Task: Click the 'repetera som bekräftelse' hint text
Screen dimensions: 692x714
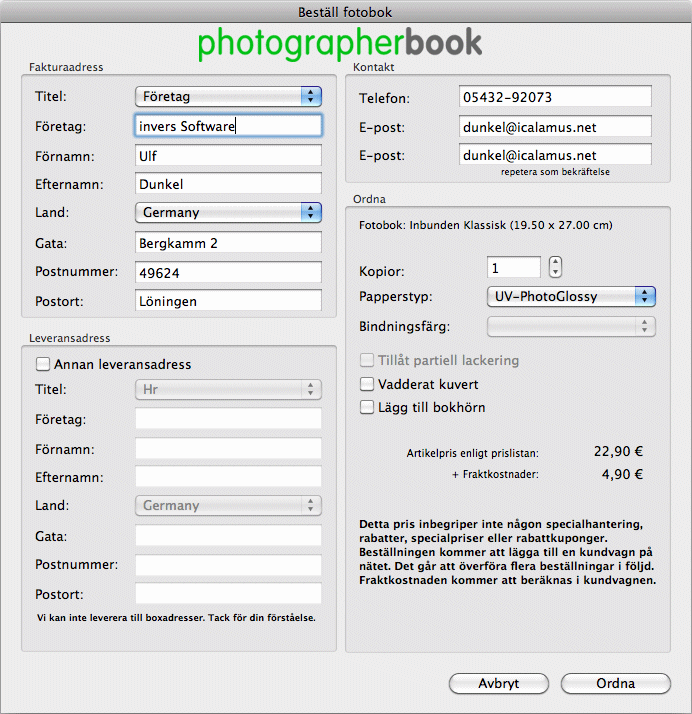Action: tap(555, 172)
